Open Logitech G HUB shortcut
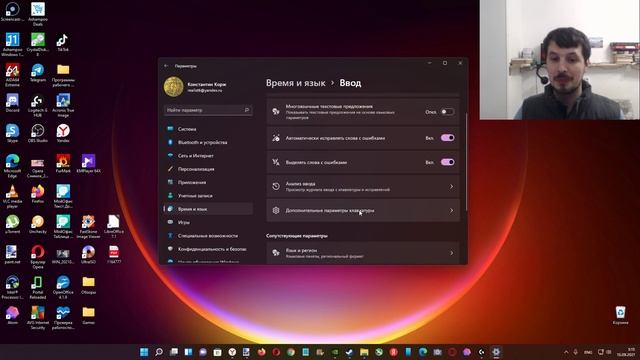640x360 pixels. [38, 105]
